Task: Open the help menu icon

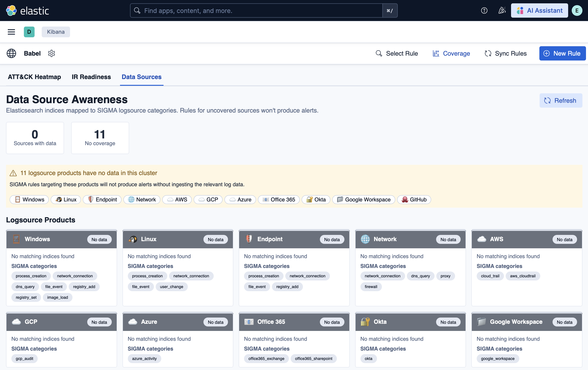Action: click(x=484, y=10)
